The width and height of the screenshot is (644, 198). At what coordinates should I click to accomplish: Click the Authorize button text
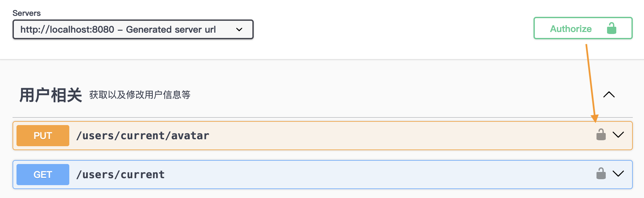tap(571, 29)
